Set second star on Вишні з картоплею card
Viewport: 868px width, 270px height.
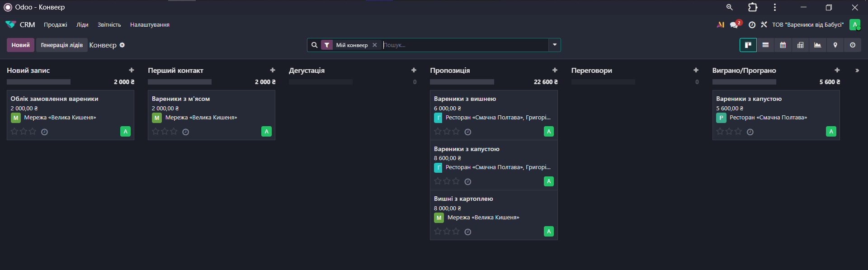(x=447, y=232)
